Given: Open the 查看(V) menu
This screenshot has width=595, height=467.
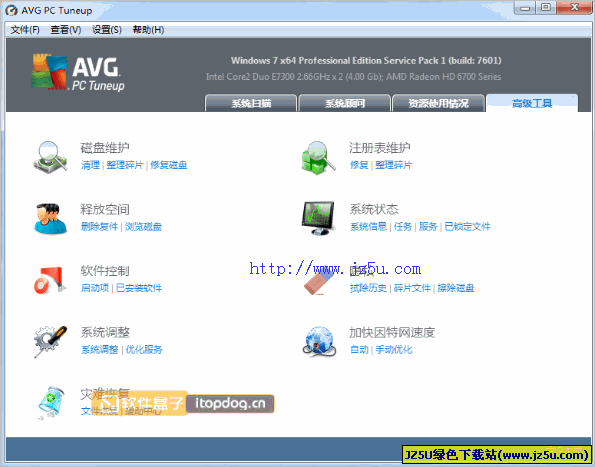Looking at the screenshot, I should point(66,30).
